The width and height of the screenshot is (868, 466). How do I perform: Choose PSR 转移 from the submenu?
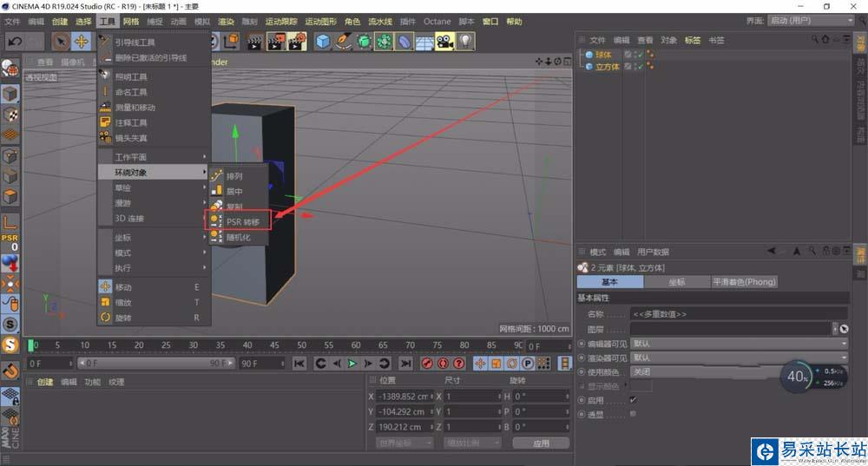pos(242,221)
